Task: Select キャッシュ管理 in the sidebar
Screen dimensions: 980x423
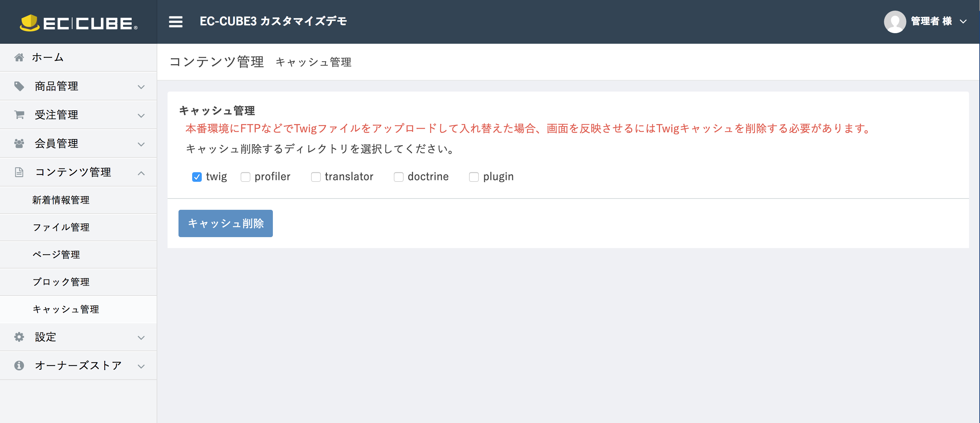Action: click(78, 309)
